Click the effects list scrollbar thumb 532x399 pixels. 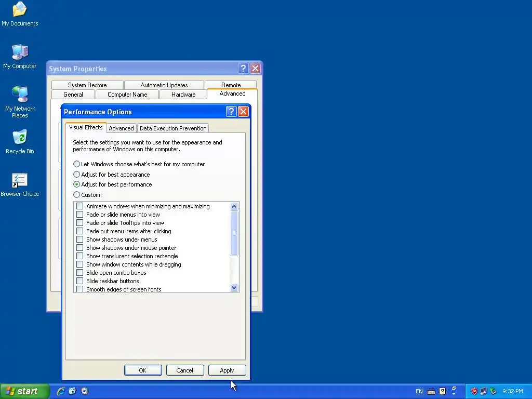pos(234,233)
